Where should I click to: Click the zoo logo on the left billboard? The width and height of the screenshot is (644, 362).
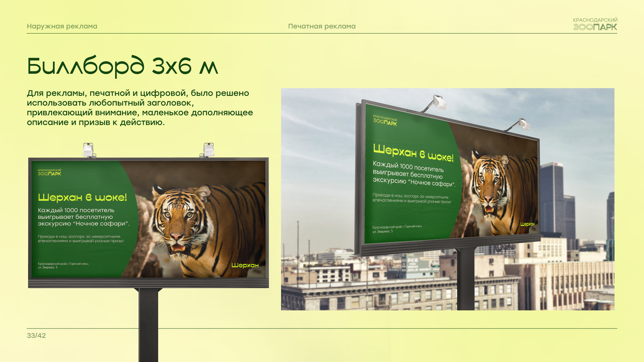tap(49, 173)
